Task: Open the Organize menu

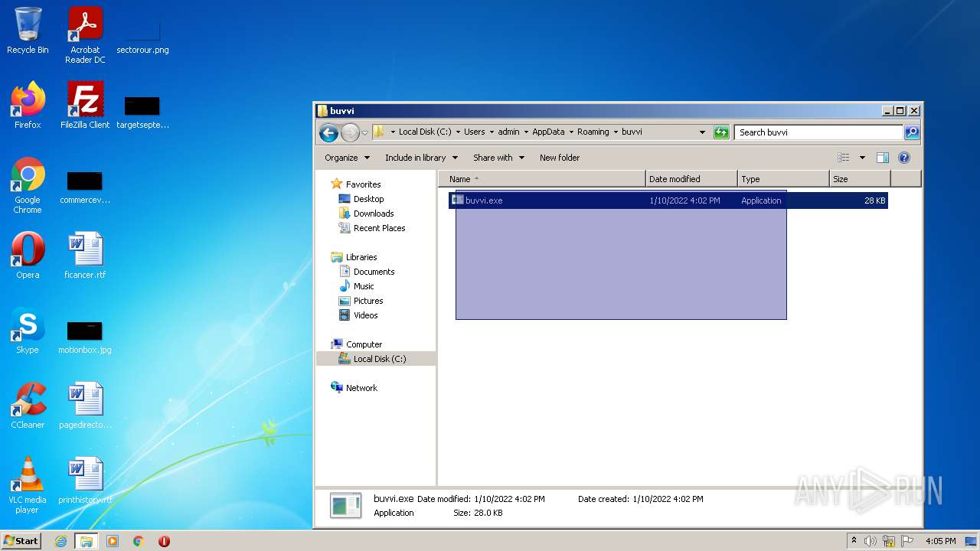Action: coord(348,158)
